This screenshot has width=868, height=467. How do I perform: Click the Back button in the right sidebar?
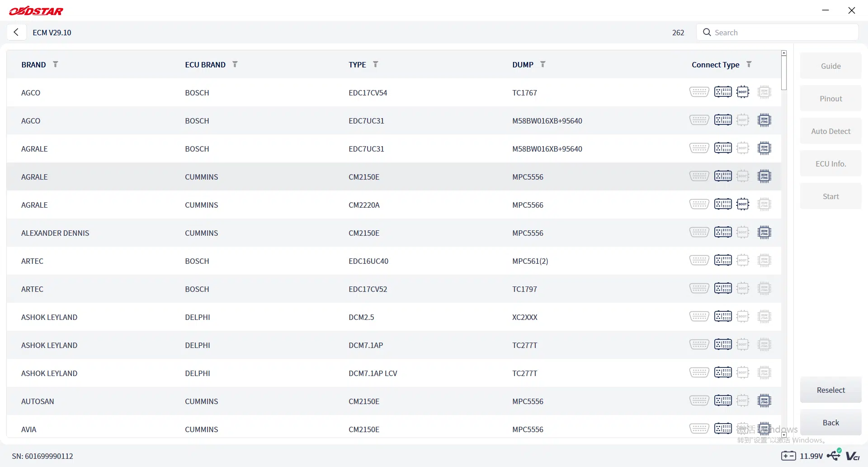click(x=831, y=423)
